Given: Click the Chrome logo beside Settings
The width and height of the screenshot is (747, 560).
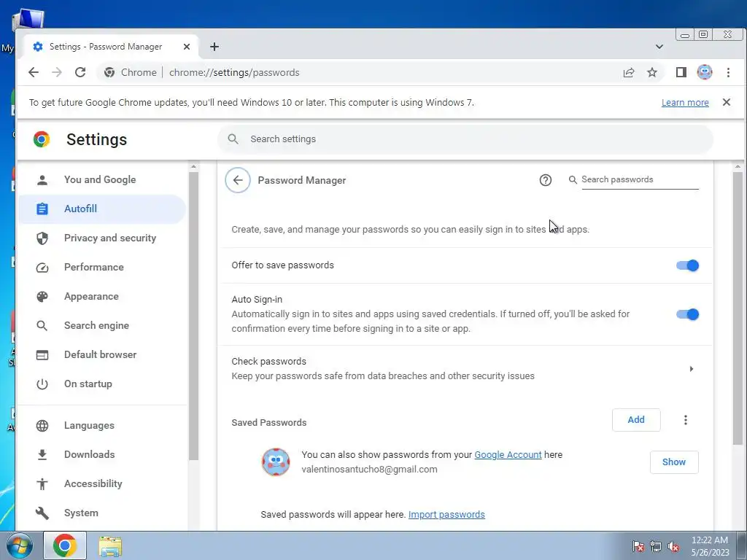Looking at the screenshot, I should point(42,139).
